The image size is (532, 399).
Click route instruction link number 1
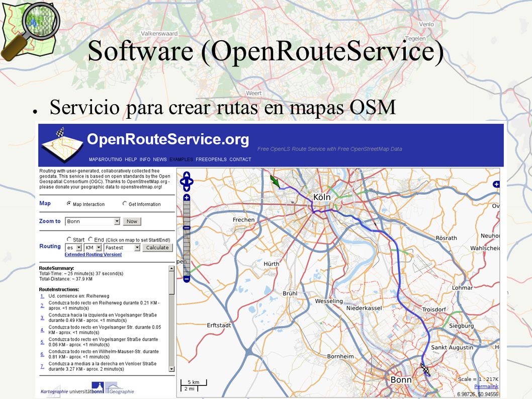[42, 296]
